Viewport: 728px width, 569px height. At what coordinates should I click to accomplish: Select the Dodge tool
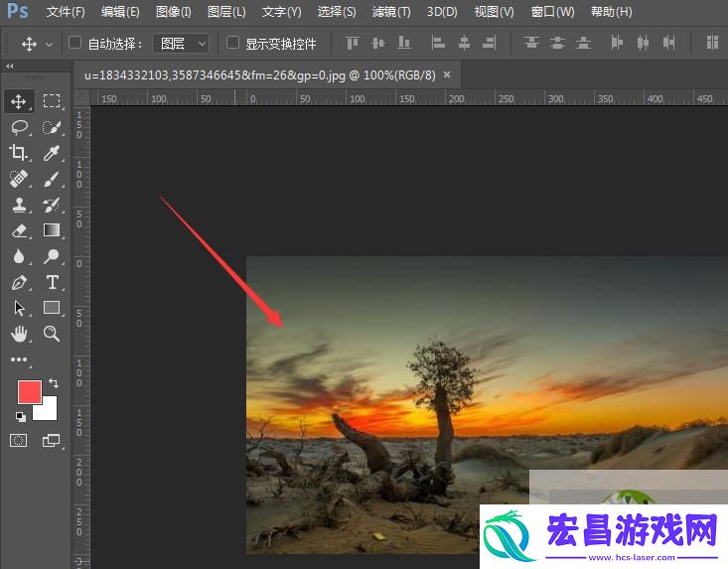(52, 256)
